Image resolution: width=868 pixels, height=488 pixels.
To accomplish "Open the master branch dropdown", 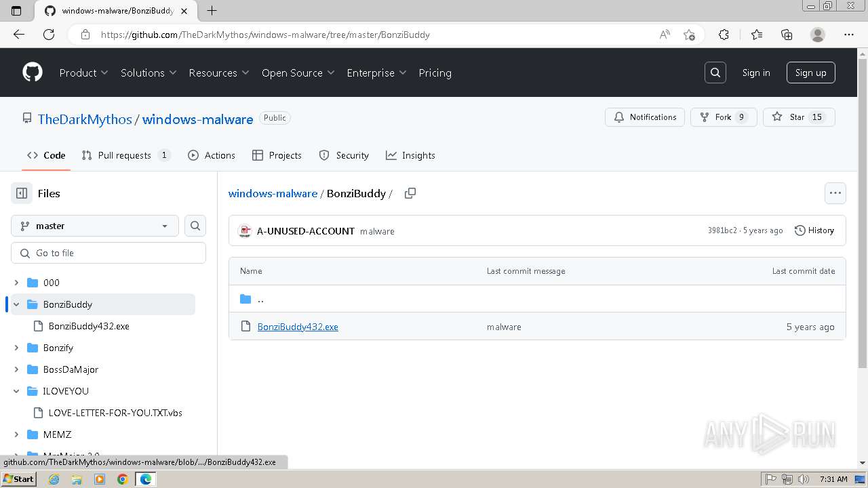I will (95, 226).
